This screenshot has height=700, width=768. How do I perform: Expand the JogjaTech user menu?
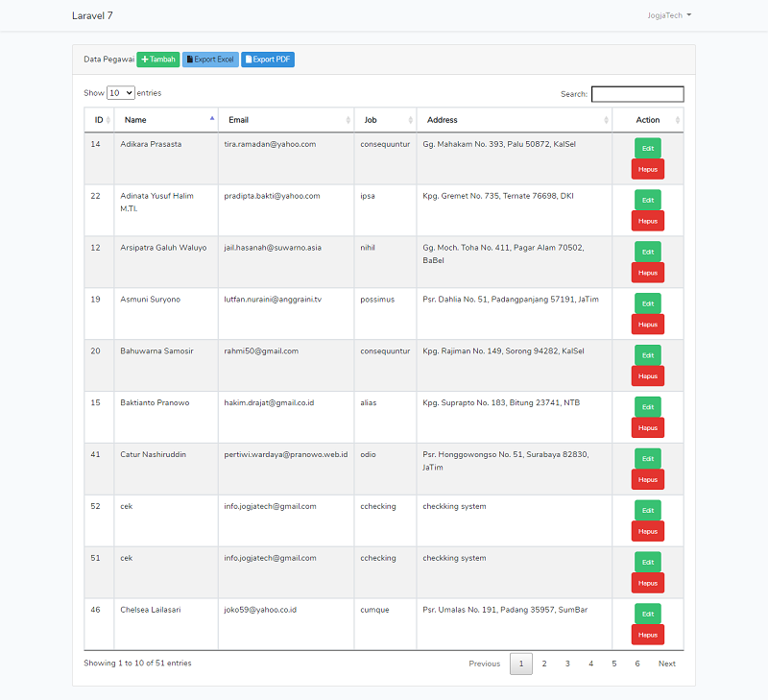click(x=669, y=15)
